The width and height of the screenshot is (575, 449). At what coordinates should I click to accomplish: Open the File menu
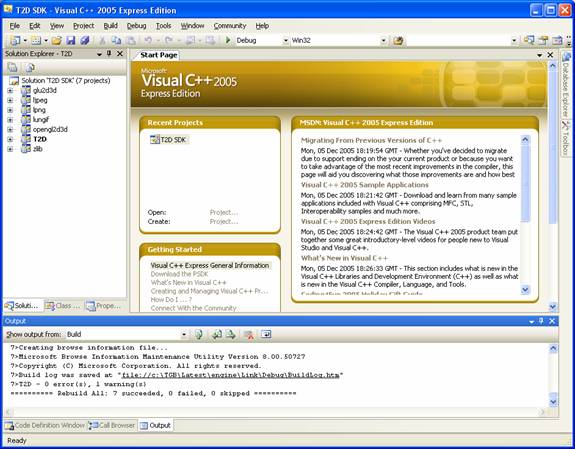click(x=15, y=26)
